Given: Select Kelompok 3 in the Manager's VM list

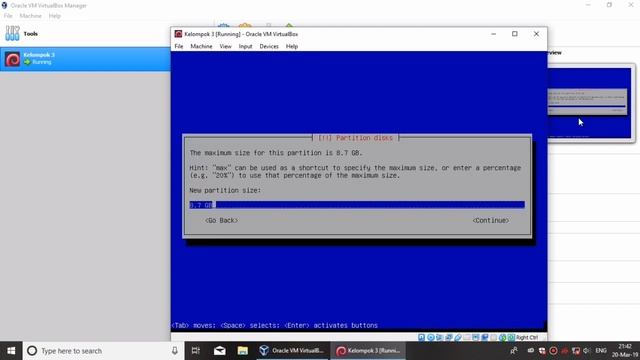Looking at the screenshot, I should tap(85, 59).
